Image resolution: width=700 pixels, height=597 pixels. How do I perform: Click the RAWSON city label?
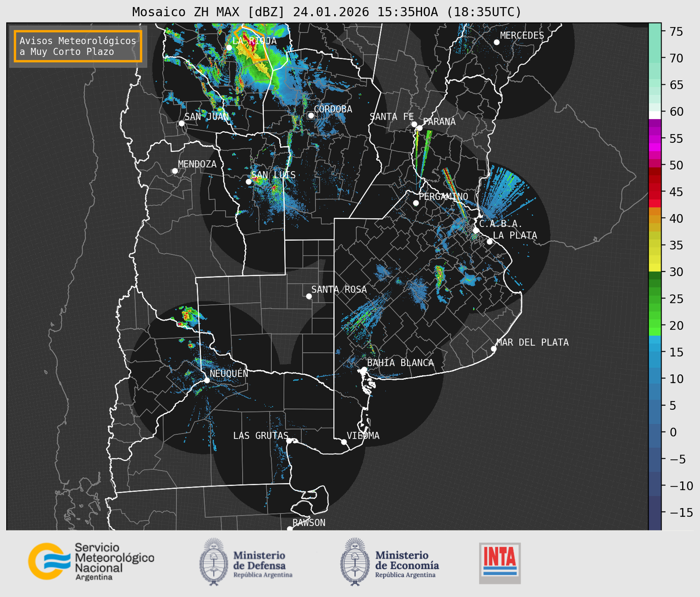(309, 523)
